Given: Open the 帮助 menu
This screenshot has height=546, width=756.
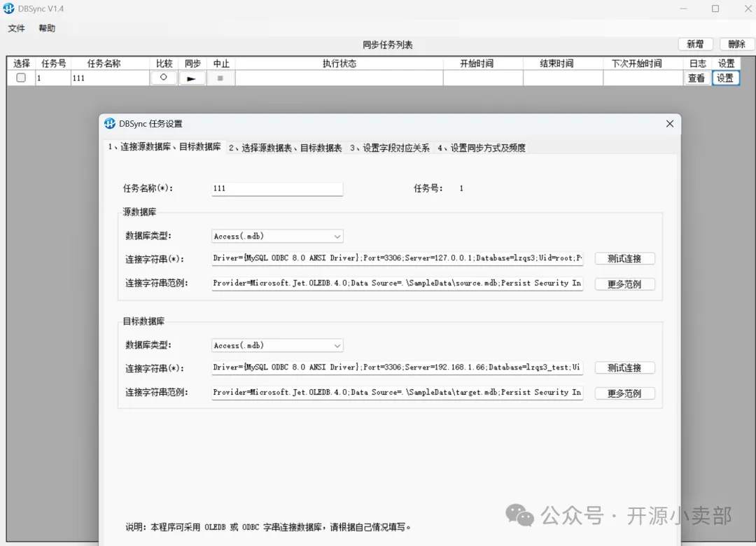Looking at the screenshot, I should tap(47, 29).
